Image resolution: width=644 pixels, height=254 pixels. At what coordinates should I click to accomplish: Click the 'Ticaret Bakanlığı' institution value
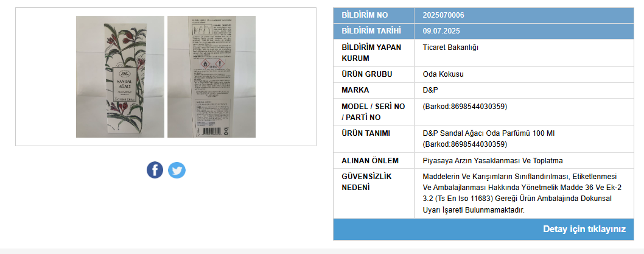tap(450, 48)
